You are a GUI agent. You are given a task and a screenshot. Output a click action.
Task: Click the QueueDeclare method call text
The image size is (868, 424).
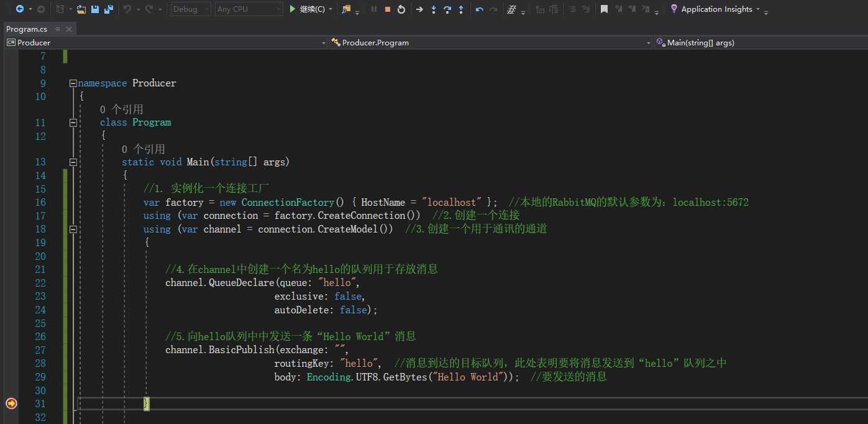coord(241,283)
